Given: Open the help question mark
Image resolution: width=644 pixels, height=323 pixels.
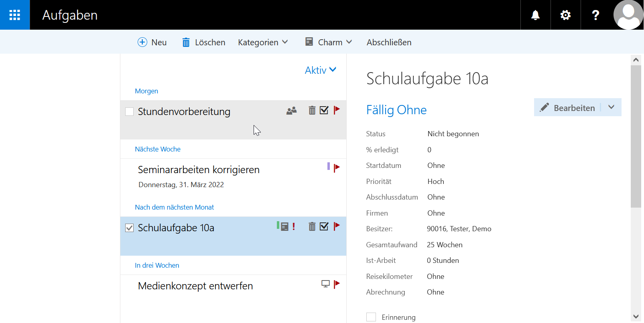Looking at the screenshot, I should click(x=595, y=15).
